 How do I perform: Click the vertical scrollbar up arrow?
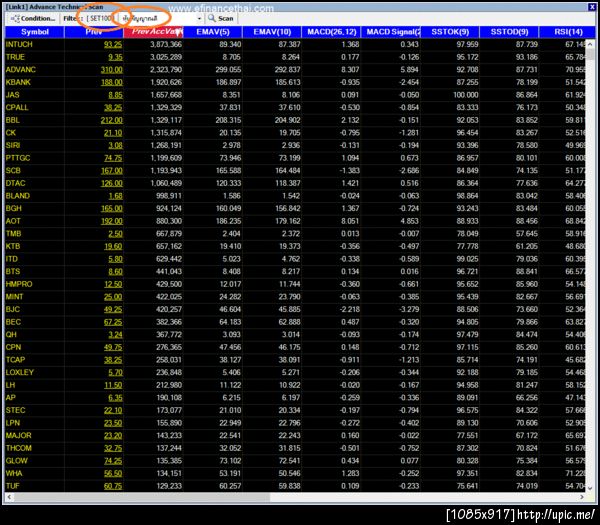click(590, 44)
